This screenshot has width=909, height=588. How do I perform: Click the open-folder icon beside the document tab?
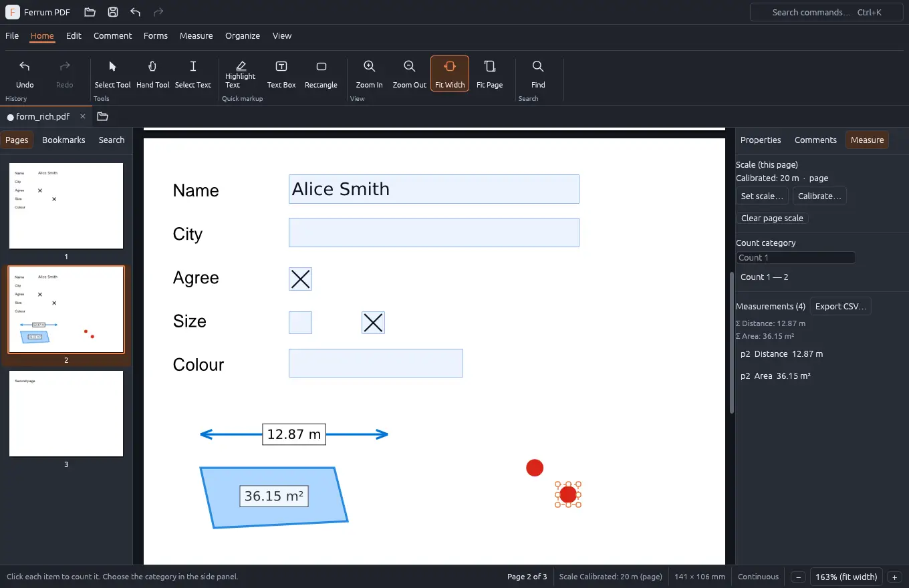point(102,116)
